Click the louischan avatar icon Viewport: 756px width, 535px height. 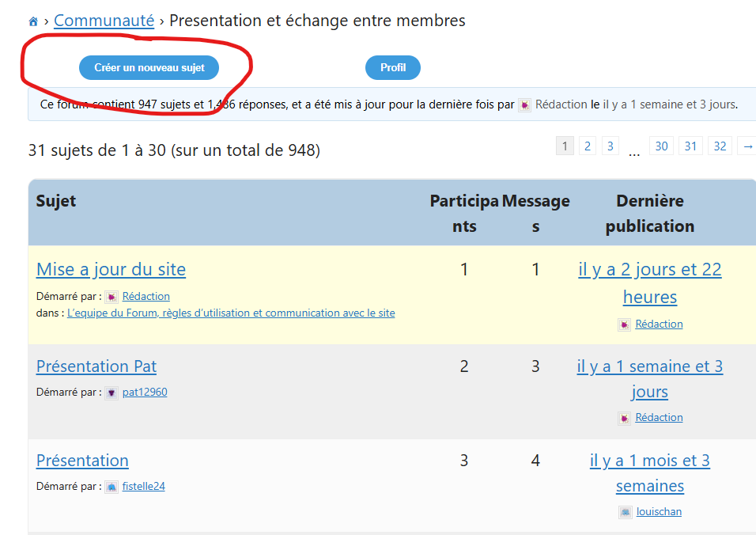[626, 512]
